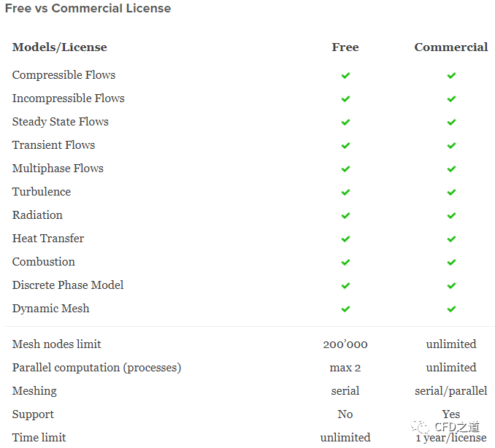Viewport: 495px width, 448px height.
Task: Click the Free checkmark for Combustion
Action: coord(345,262)
